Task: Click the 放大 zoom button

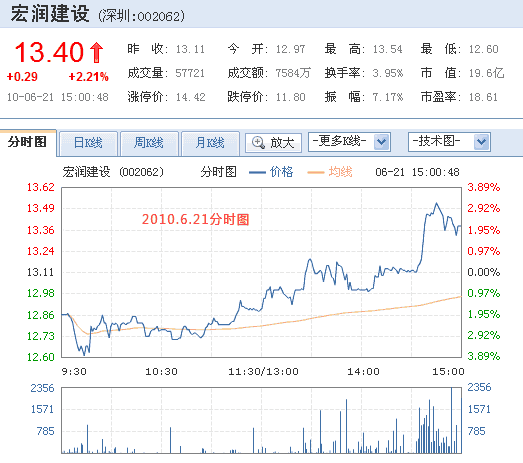Action: pos(273,143)
